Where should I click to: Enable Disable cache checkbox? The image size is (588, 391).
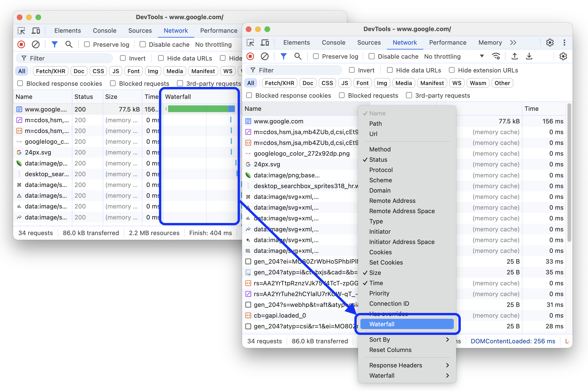tap(371, 57)
